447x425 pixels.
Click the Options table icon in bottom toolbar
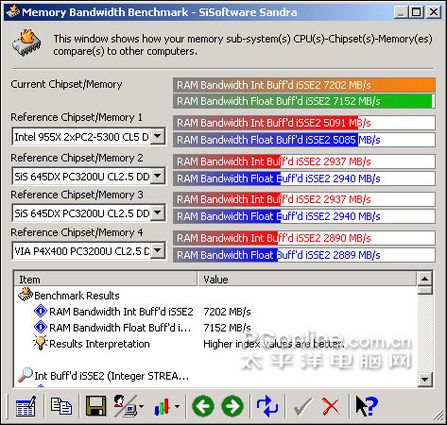click(x=26, y=406)
